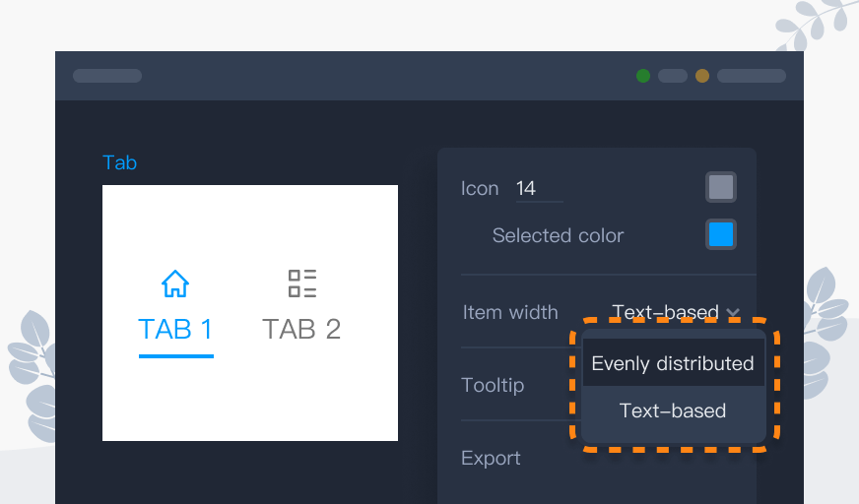859x504 pixels.
Task: Click the green status dot in header
Action: pos(643,76)
